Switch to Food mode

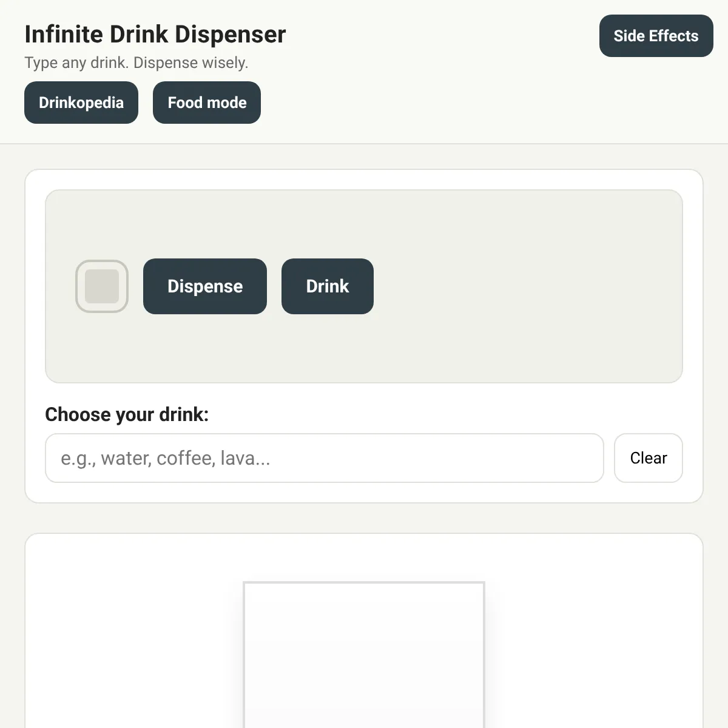[207, 103]
